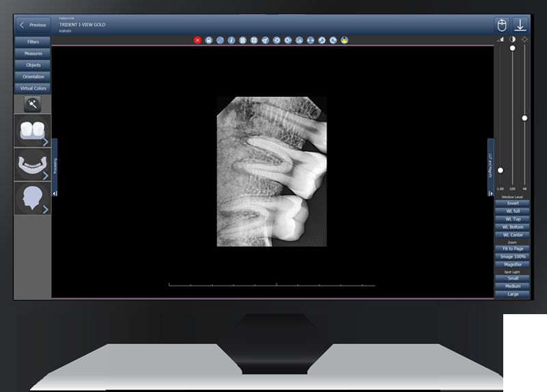This screenshot has width=547, height=392.
Task: Click the share/branch icon in the toolbar
Action: (x=265, y=40)
